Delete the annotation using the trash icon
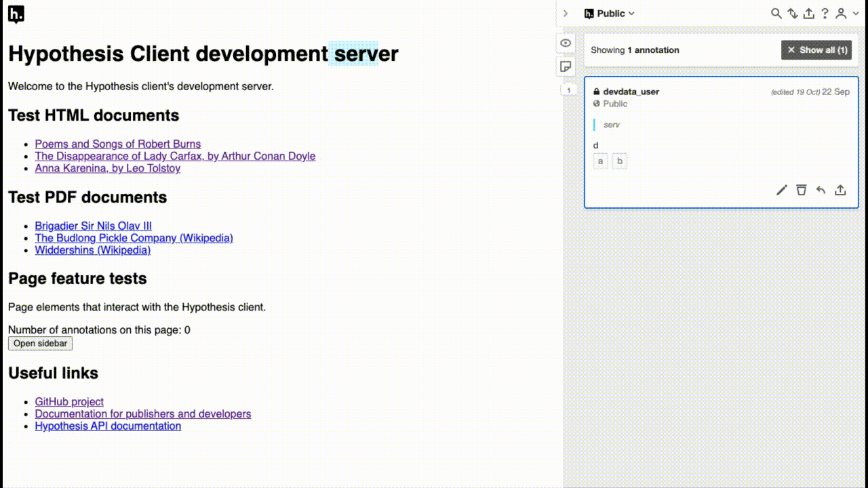This screenshot has height=488, width=868. pyautogui.click(x=801, y=190)
